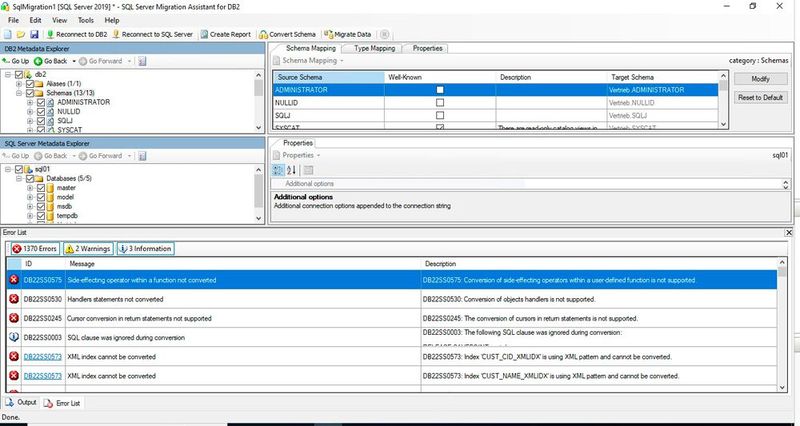The width and height of the screenshot is (800, 426).
Task: Open the Tools menu
Action: [x=86, y=20]
